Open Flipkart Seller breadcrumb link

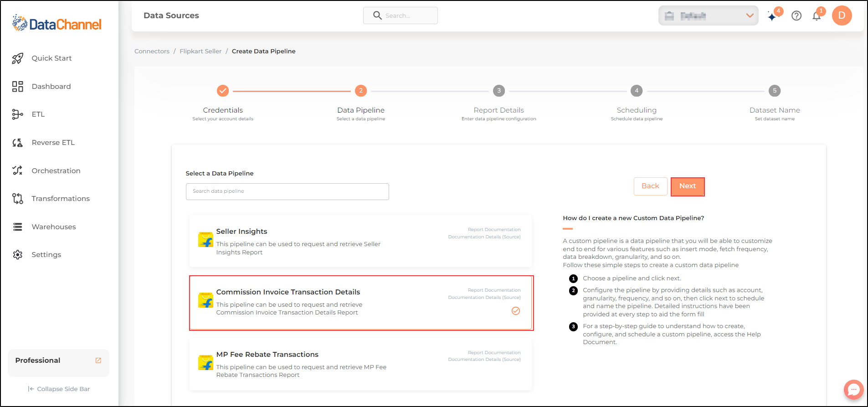200,52
